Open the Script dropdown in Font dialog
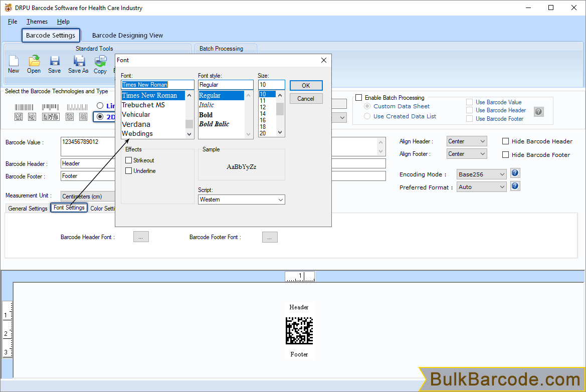The height and width of the screenshot is (392, 586). pyautogui.click(x=242, y=200)
